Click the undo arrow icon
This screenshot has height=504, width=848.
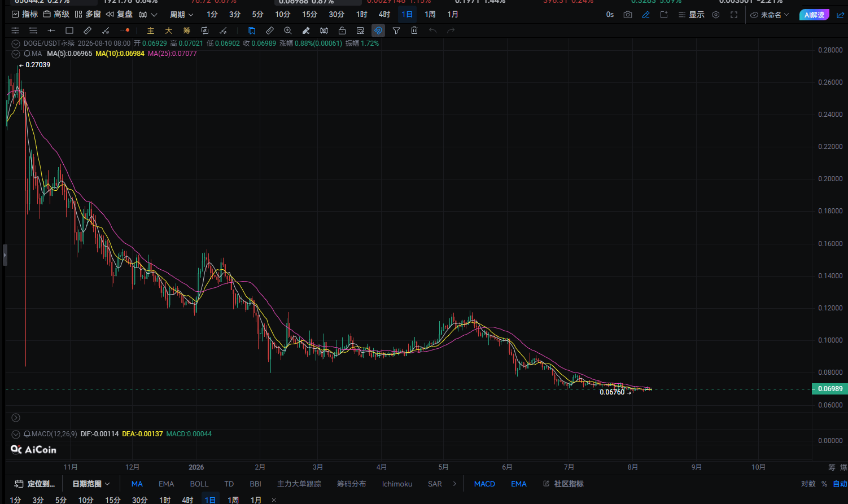point(432,30)
